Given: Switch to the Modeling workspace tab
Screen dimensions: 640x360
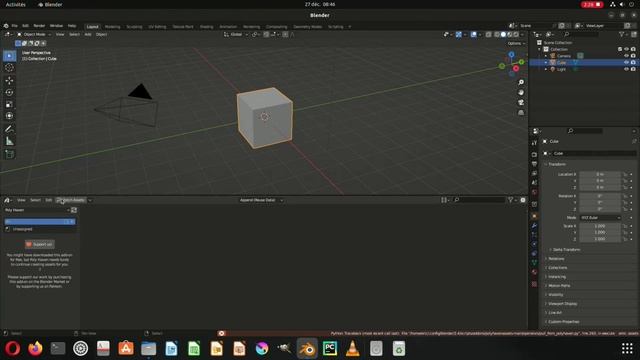Looking at the screenshot, I should coord(113,27).
